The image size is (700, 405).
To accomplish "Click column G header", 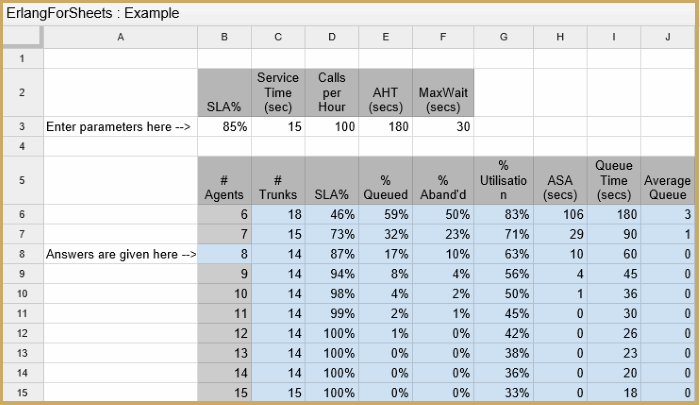I will point(503,37).
